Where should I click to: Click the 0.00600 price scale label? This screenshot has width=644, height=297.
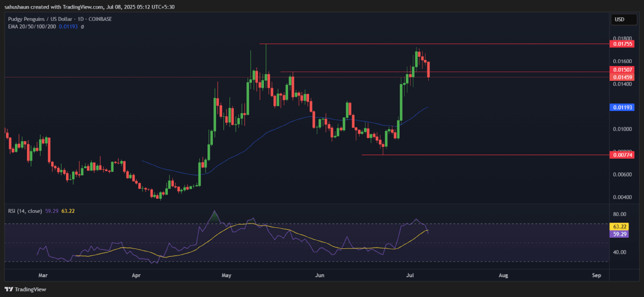[621, 174]
